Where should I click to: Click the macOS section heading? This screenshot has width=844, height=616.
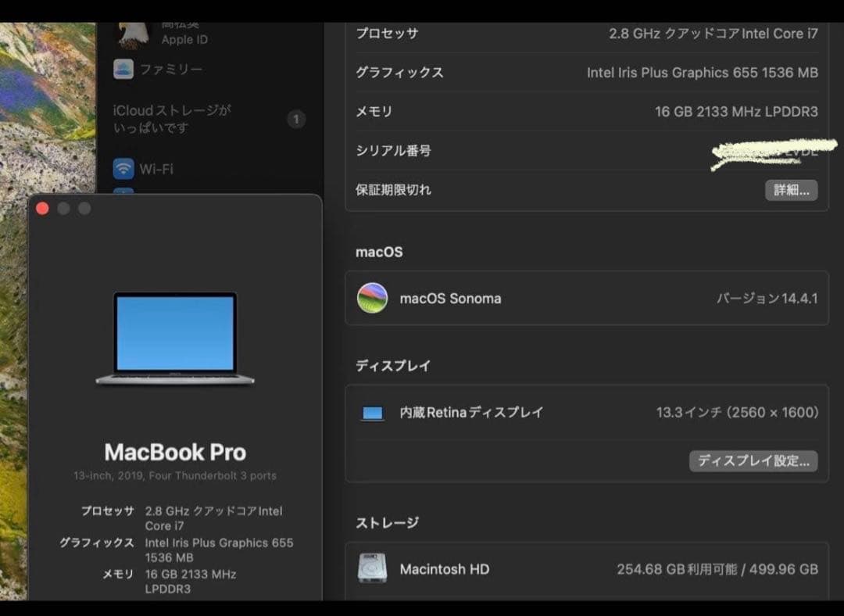(379, 252)
